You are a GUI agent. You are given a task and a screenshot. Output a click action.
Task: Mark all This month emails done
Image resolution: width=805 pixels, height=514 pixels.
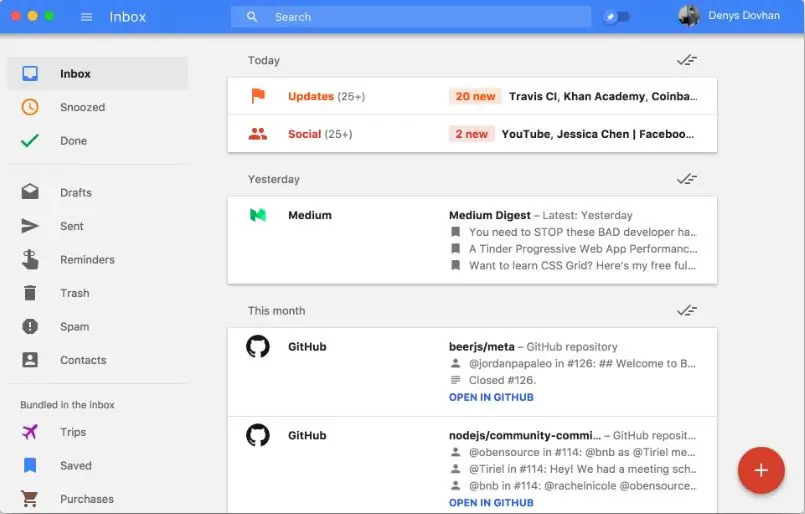coord(686,311)
